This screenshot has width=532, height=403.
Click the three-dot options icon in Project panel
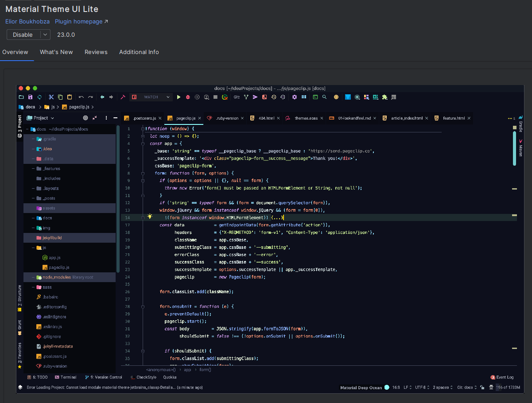[x=106, y=118]
